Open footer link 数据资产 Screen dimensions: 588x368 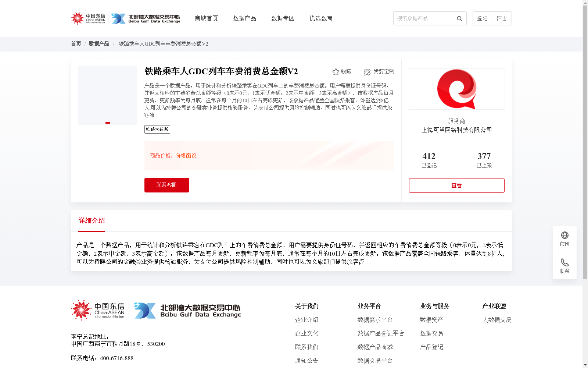point(431,320)
